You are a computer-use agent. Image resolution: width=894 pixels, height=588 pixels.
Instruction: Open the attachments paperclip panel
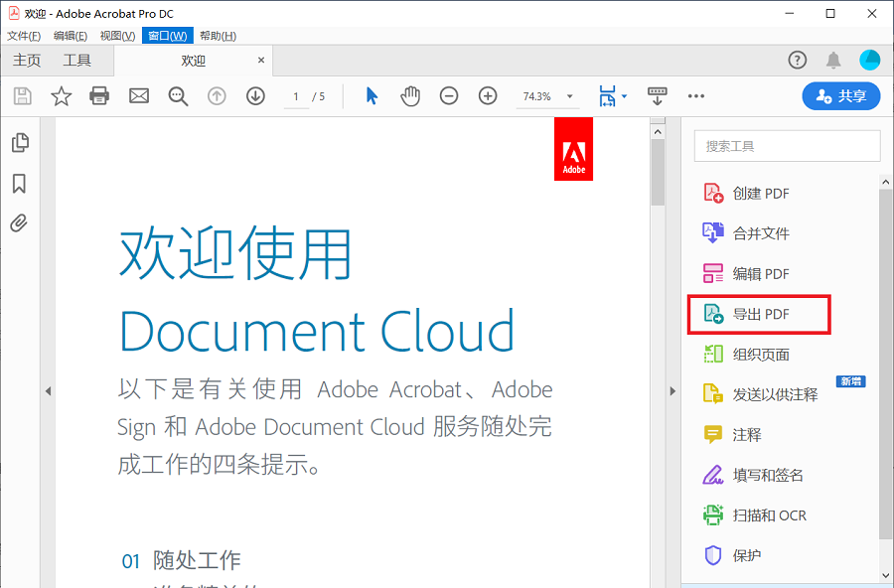19,223
